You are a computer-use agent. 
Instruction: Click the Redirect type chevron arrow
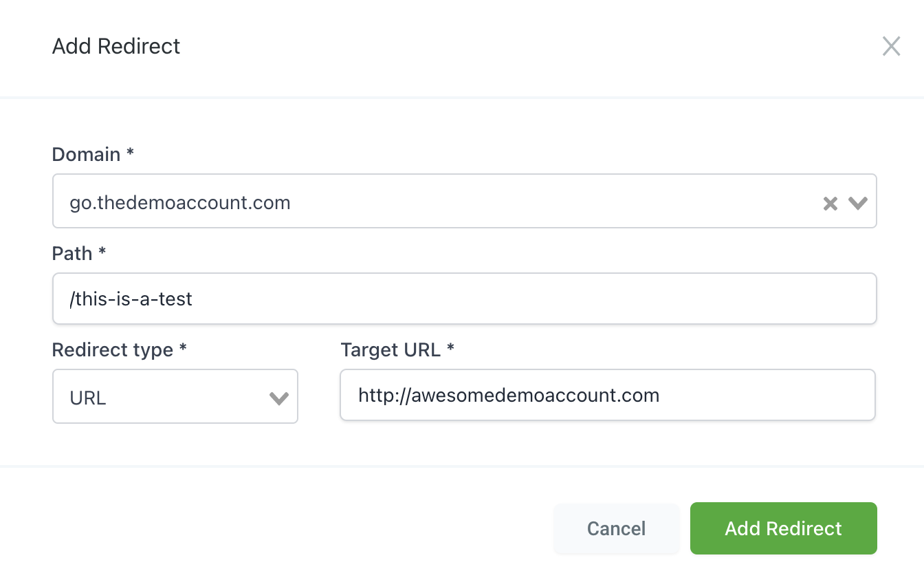point(278,398)
